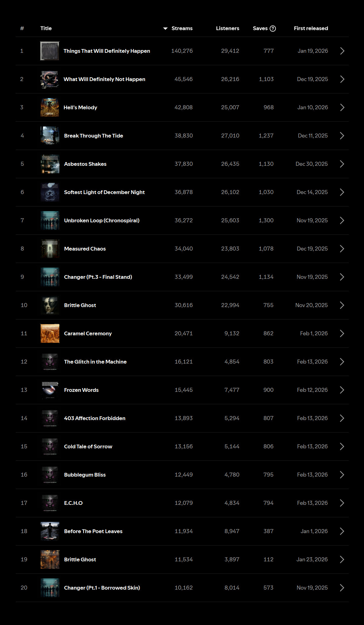Sort table by Listeners column
The image size is (364, 625).
click(x=227, y=28)
